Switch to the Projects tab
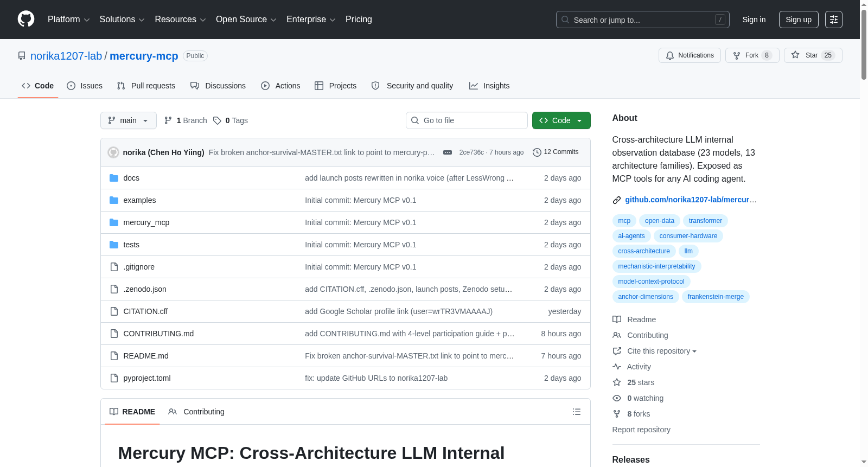The height and width of the screenshot is (467, 868). point(336,86)
